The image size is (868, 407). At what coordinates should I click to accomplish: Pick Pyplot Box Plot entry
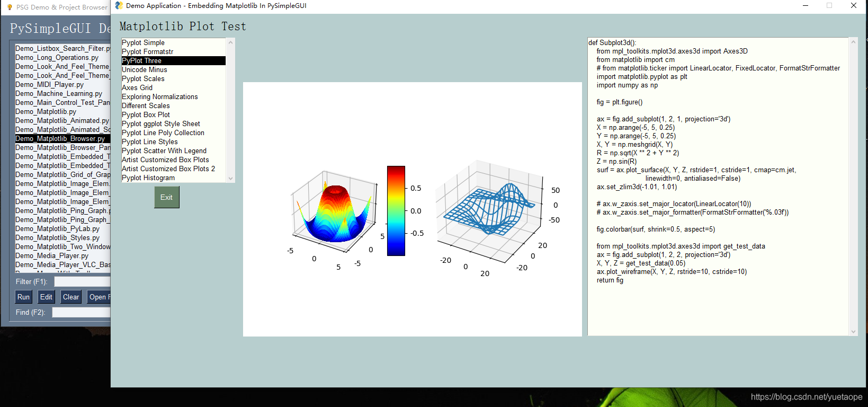click(x=174, y=114)
